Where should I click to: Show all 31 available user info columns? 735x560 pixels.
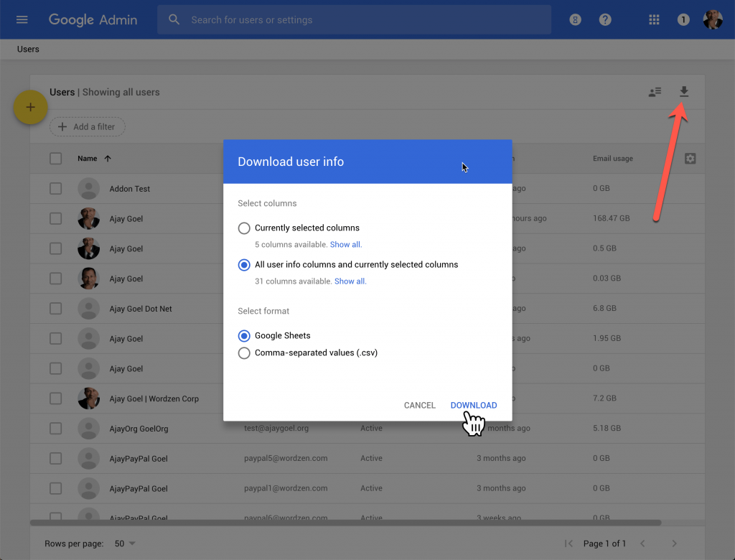[350, 281]
